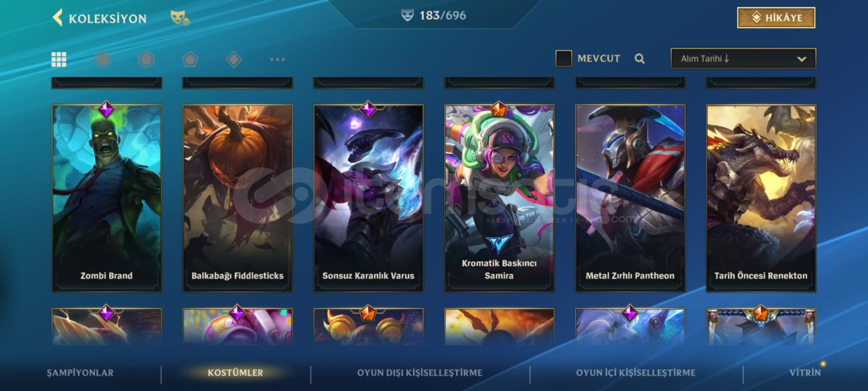The image size is (868, 391).
Task: Open the skin masks coins icon
Action: pos(180,18)
